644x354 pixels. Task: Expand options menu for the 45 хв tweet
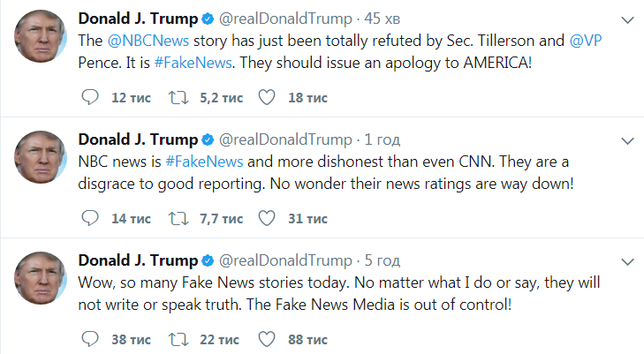627,19
